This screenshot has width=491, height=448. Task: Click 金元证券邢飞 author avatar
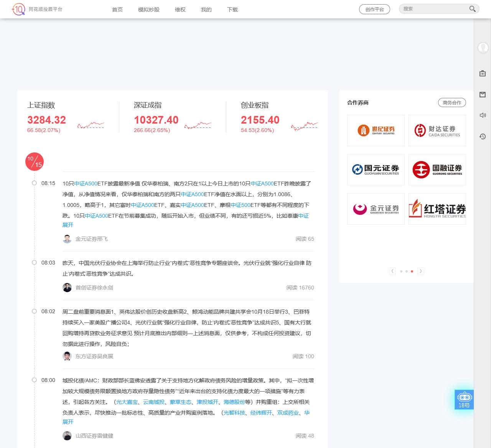point(67,239)
